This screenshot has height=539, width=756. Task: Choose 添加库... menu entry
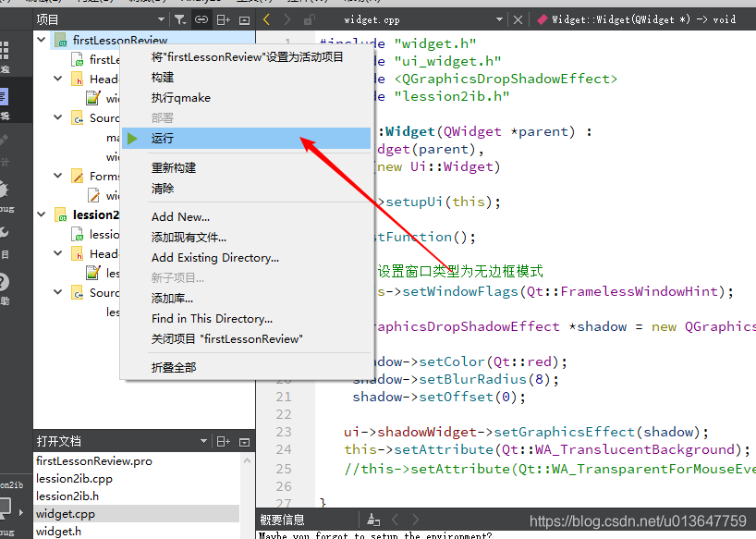247,299
